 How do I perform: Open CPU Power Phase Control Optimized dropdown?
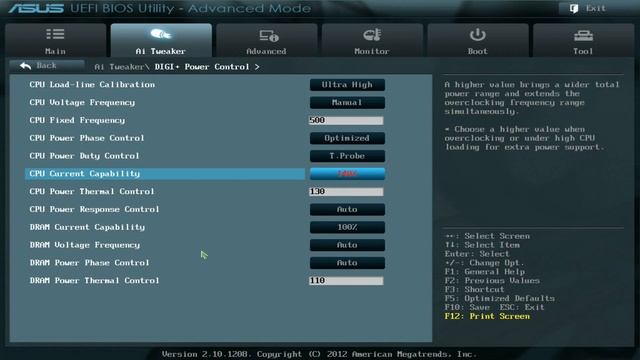(347, 138)
